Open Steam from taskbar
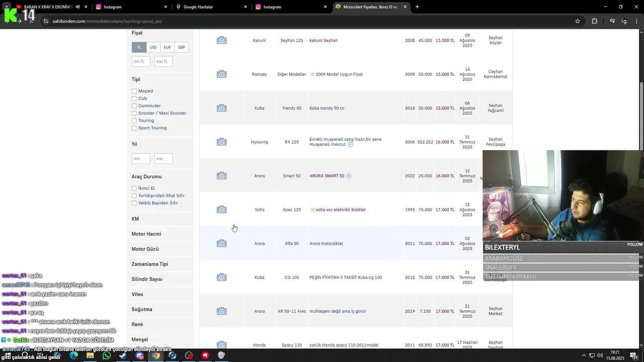 [123, 355]
